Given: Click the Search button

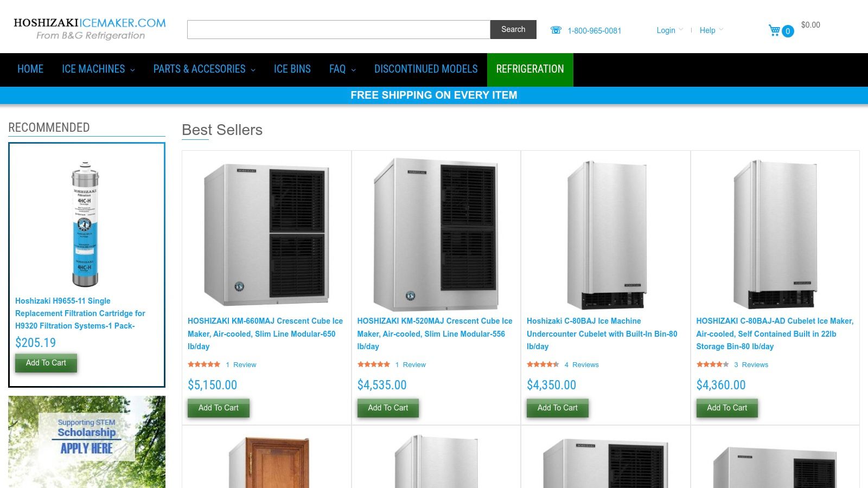Looking at the screenshot, I should click(513, 29).
